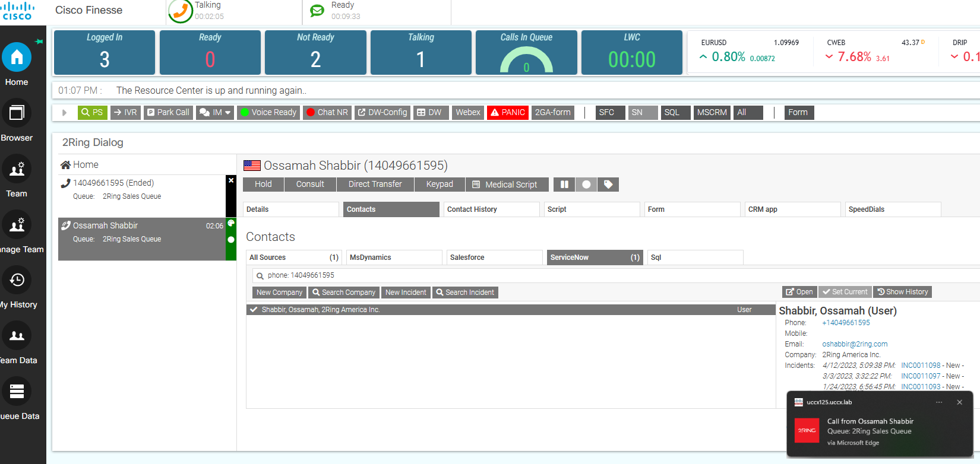Click the record circle button
This screenshot has width=980, height=464.
(x=586, y=185)
